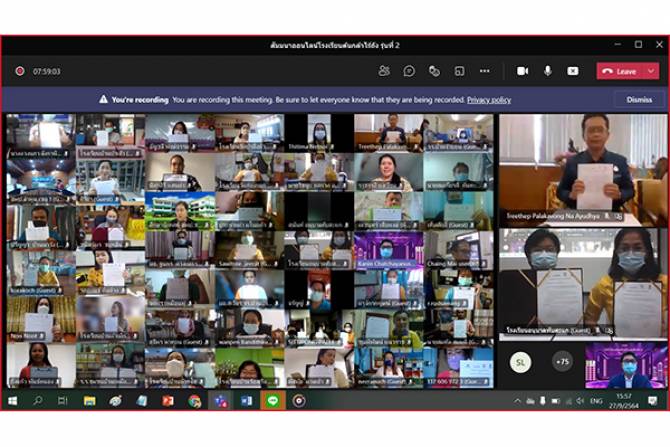The width and height of the screenshot is (670, 447).
Task: Open the meeting chat panel
Action: click(409, 71)
